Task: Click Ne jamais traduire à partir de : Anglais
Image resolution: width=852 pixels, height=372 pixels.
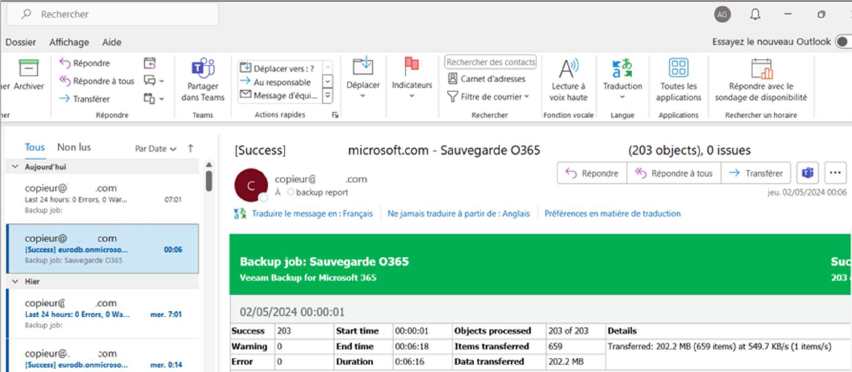Action: pos(459,214)
